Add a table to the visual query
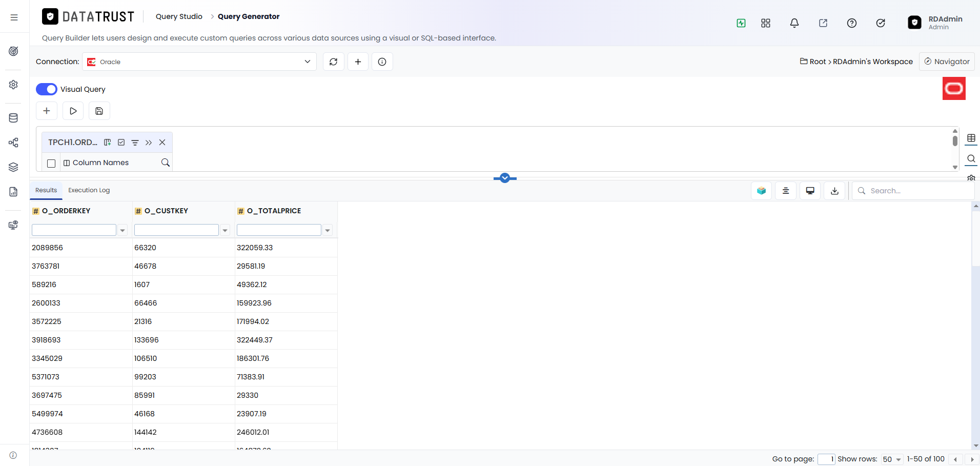This screenshot has height=466, width=980. (47, 111)
